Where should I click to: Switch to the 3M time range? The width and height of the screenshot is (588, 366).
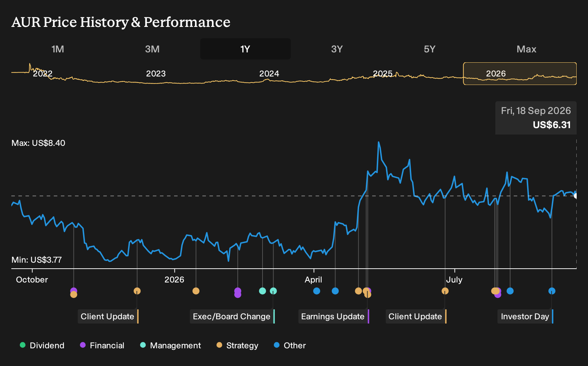click(152, 49)
